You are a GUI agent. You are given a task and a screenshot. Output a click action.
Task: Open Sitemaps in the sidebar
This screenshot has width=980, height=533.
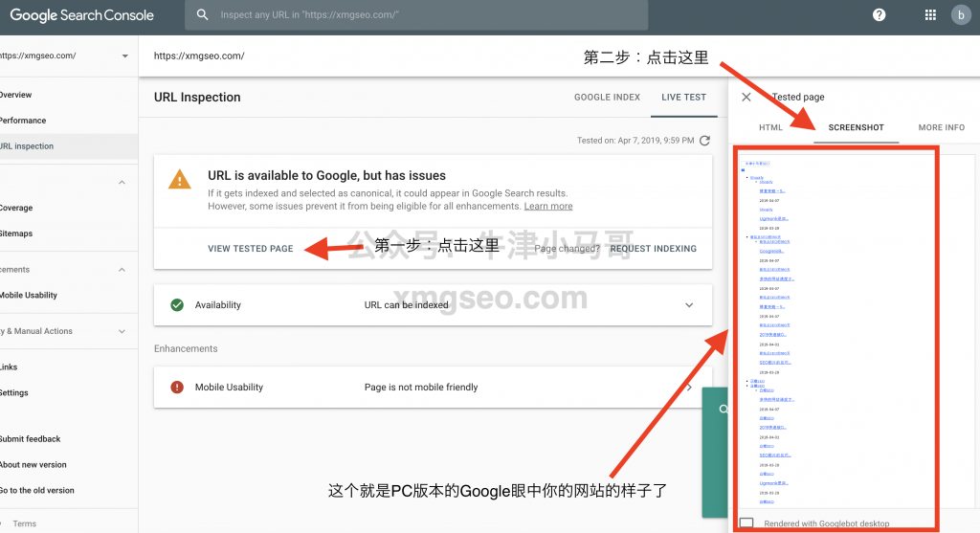pos(16,233)
